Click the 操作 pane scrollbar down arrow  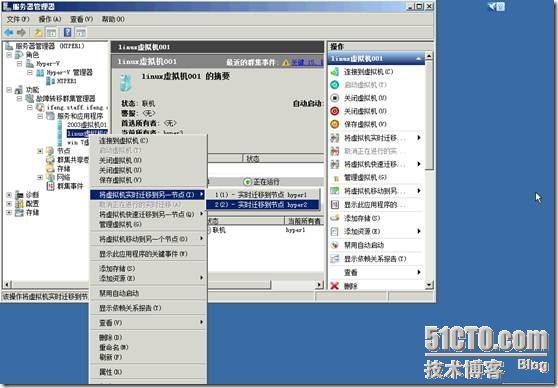tap(429, 285)
